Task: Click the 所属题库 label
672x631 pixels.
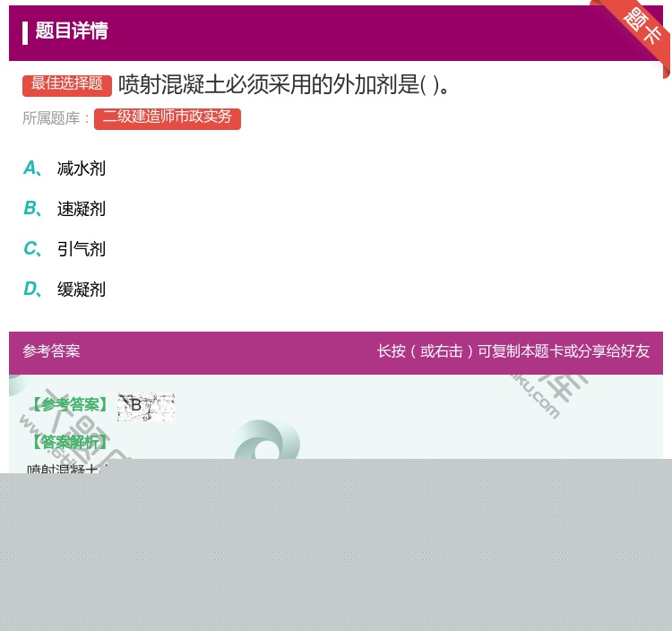Action: coord(56,118)
